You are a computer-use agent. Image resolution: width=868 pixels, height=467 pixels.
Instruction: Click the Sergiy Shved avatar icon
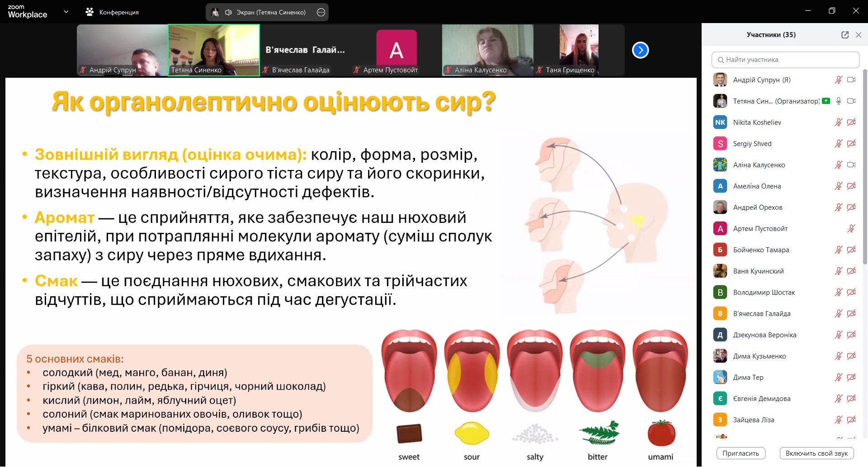(x=720, y=144)
